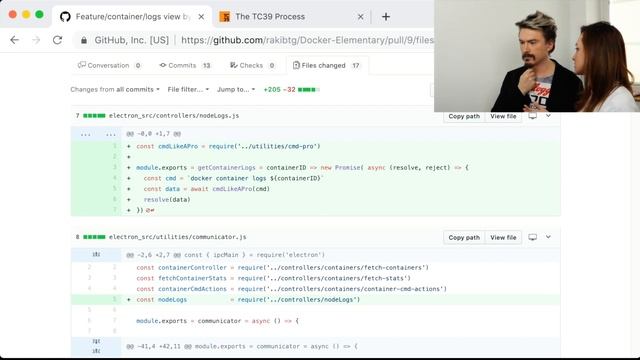The image size is (640, 360).
Task: Go back with the browser back arrow
Action: point(15,40)
